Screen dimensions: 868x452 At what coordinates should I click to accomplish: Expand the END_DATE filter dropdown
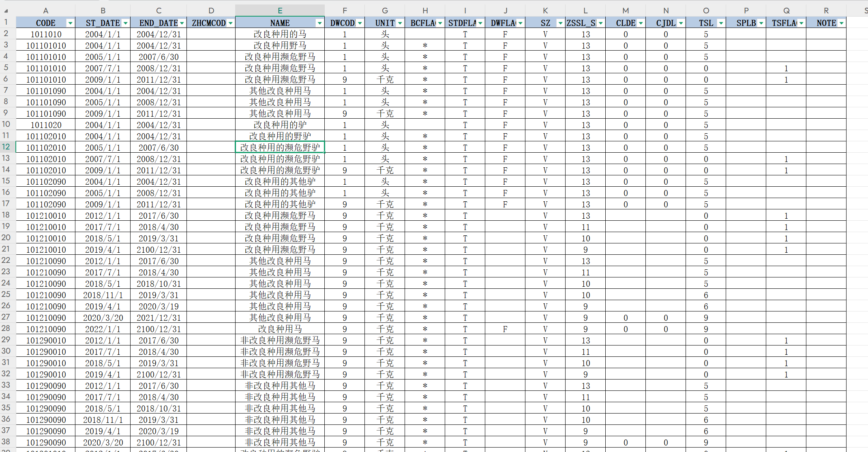coord(182,23)
